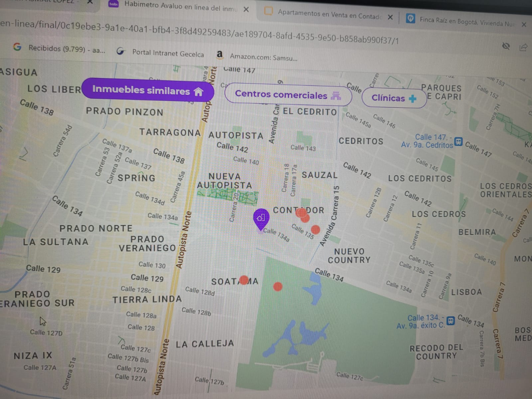The height and width of the screenshot is (399, 532).
Task: Open the Recibidos Gmail bookmark
Action: click(x=59, y=49)
